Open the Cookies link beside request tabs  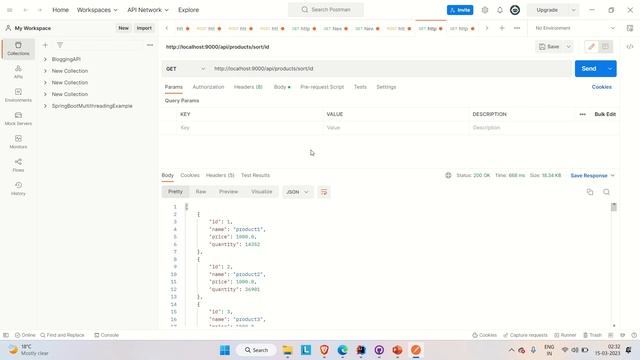coord(602,87)
